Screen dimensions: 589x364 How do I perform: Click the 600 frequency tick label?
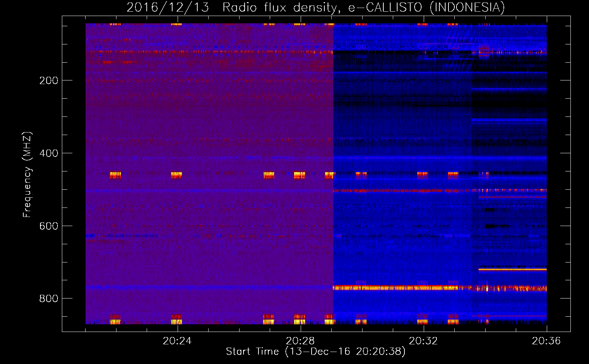tap(48, 226)
